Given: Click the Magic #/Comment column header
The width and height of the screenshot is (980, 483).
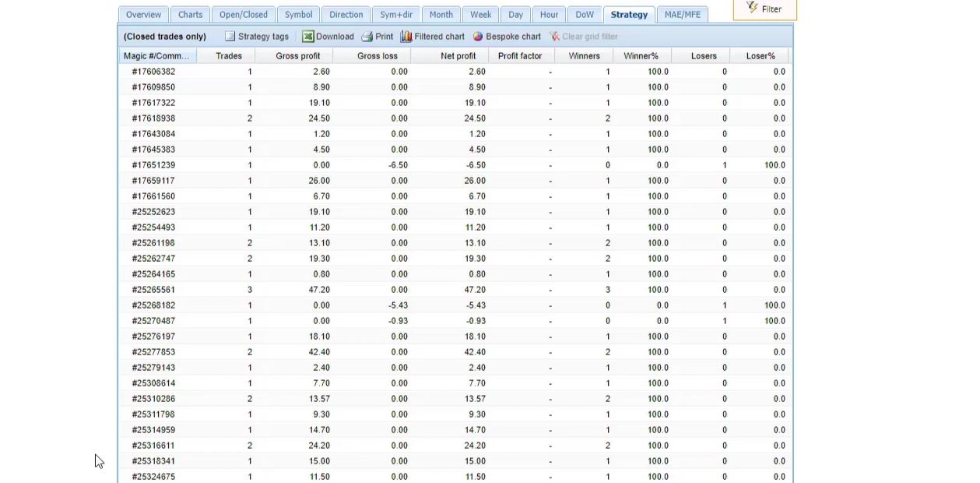Looking at the screenshot, I should [156, 56].
